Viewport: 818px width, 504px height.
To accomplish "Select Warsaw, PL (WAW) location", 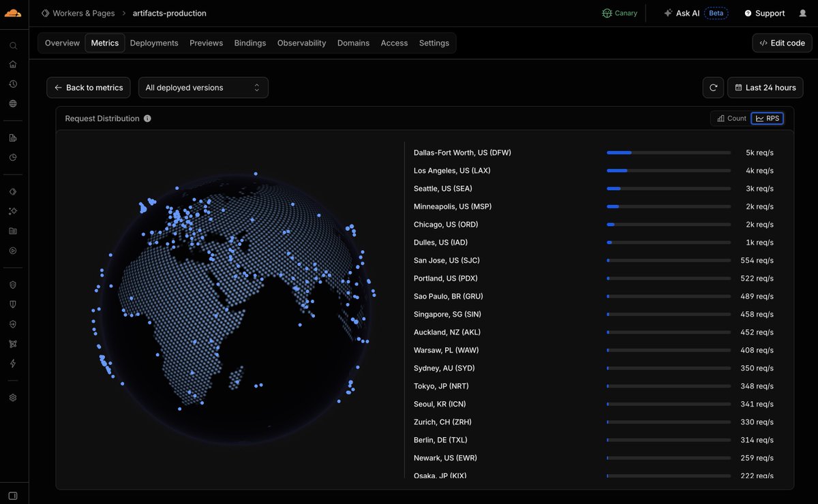I will point(446,350).
